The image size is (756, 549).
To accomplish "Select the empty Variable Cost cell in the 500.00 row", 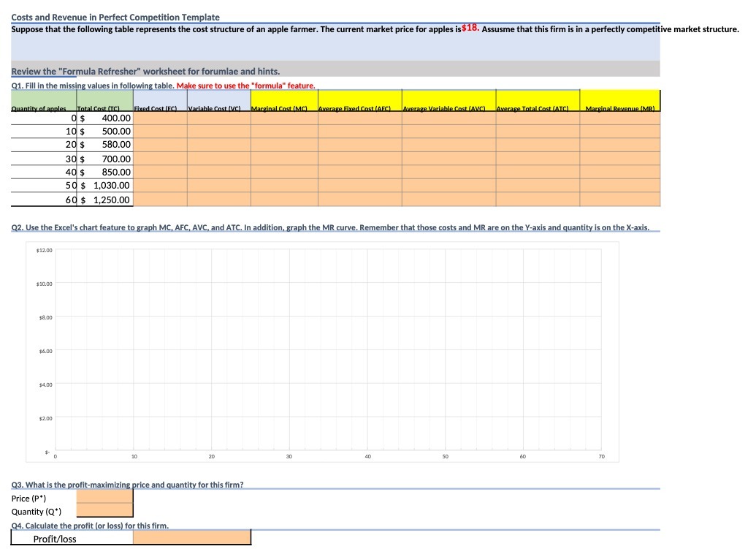I will (x=219, y=132).
